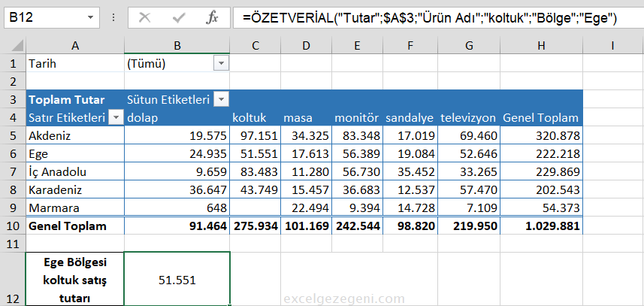Select the Marmara row label
Viewport: 644px width, 306px height.
click(74, 208)
